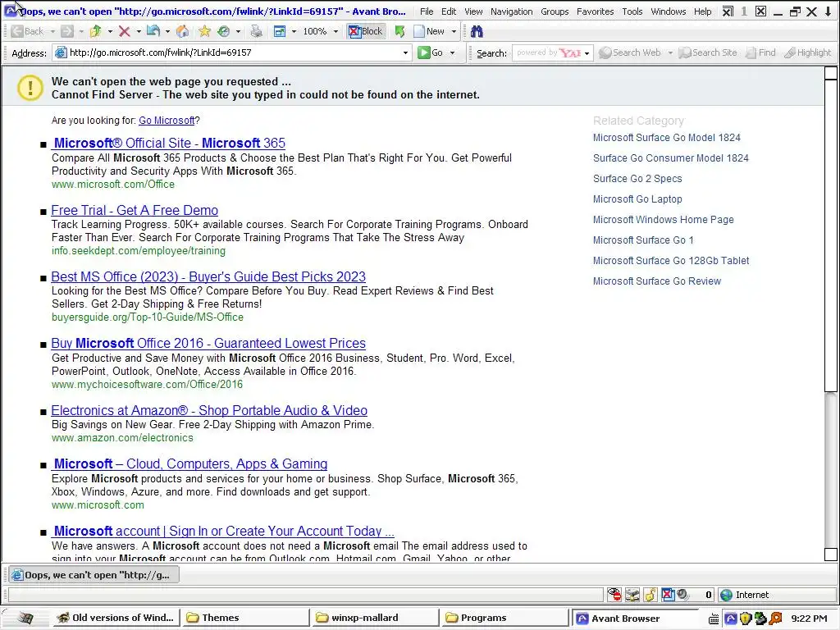Open the Electronics at Amazon link
840x630 pixels.
(x=209, y=410)
